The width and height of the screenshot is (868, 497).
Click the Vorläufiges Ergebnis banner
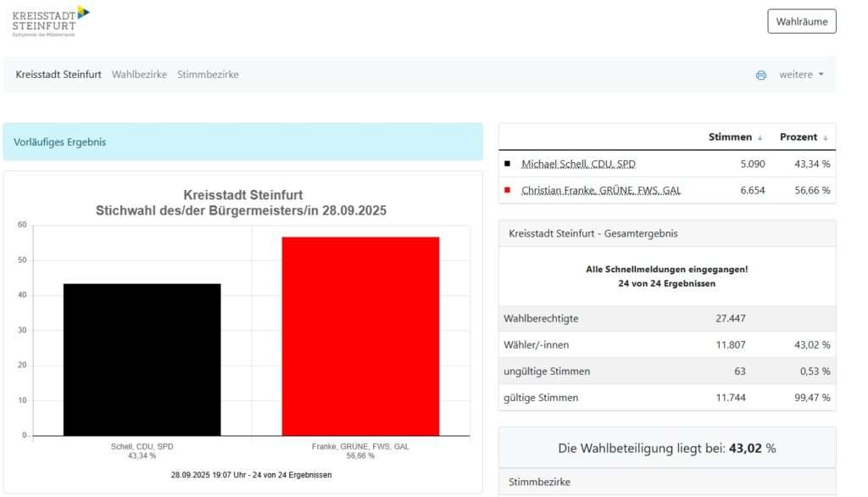(x=242, y=142)
